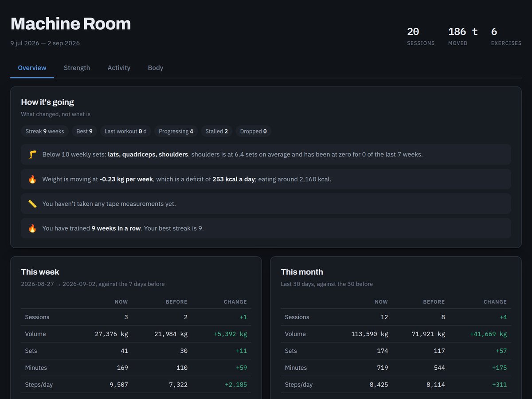Click the +11 sets change value
Viewport: 532px width, 399px height.
(241, 351)
